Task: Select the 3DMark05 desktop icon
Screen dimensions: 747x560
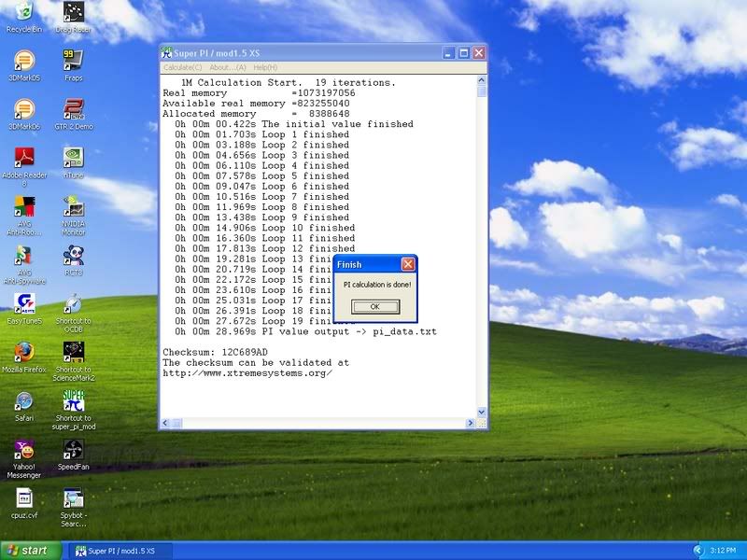Action: point(24,65)
